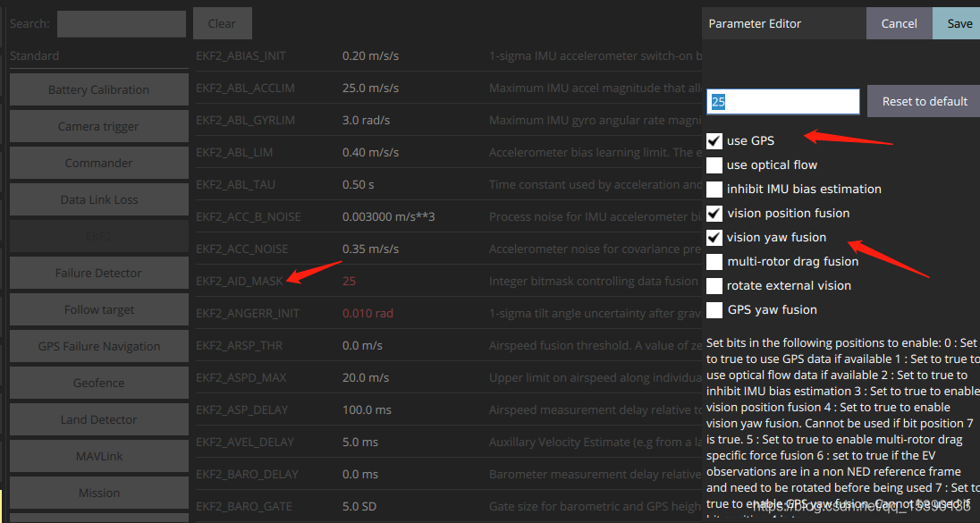Screen dimensions: 980x523
Task: Select EKF2_ACC_NOISE parameter
Action: [447, 249]
